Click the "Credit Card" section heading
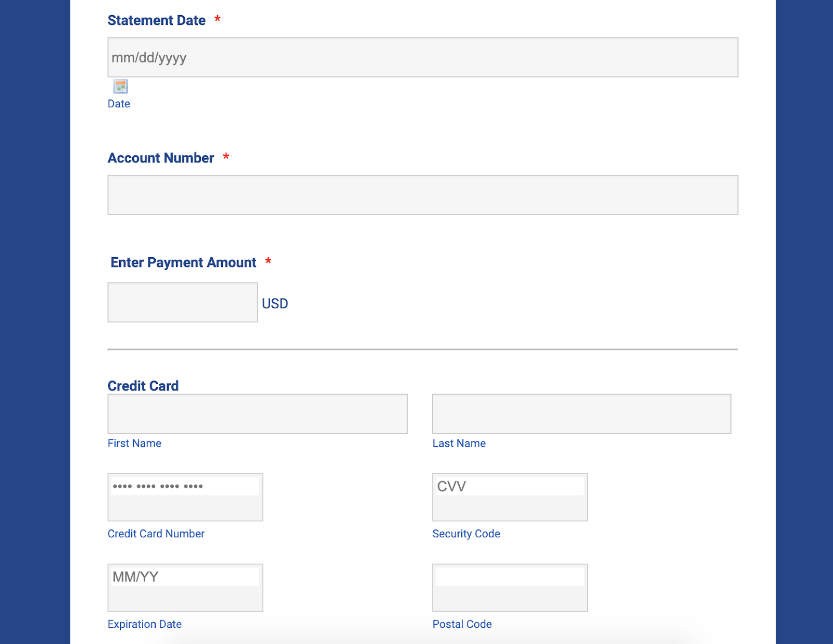This screenshot has height=644, width=833. pyautogui.click(x=143, y=386)
